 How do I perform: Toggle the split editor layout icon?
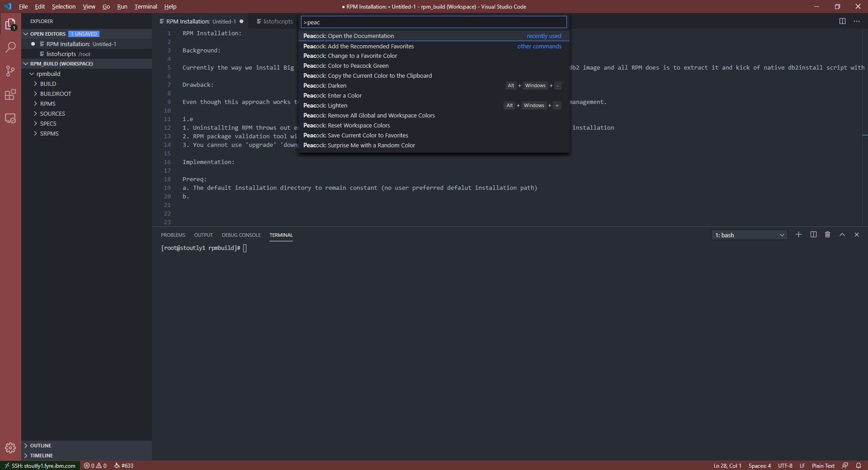point(842,21)
